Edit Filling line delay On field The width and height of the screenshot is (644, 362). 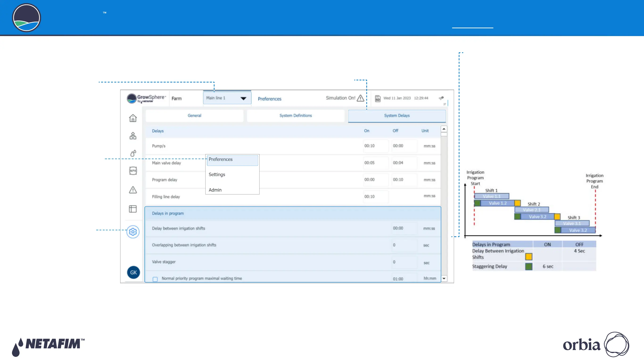pyautogui.click(x=376, y=197)
